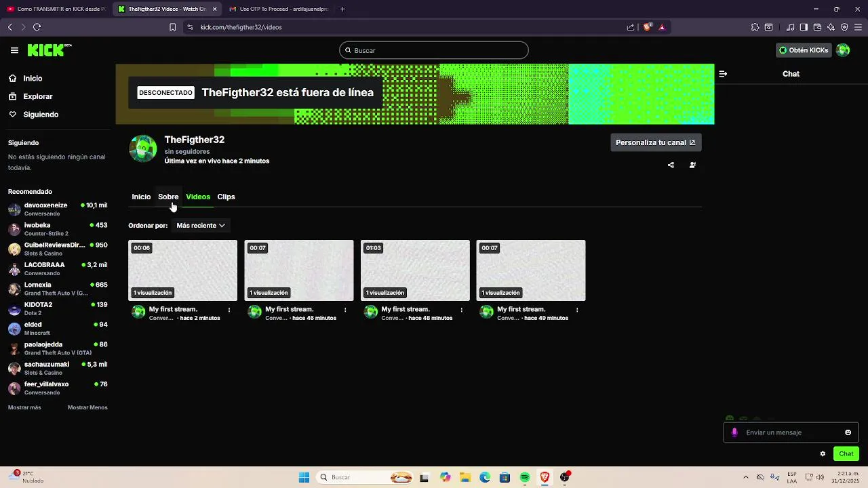
Task: Open OBS Studio from the taskbar
Action: 565,477
